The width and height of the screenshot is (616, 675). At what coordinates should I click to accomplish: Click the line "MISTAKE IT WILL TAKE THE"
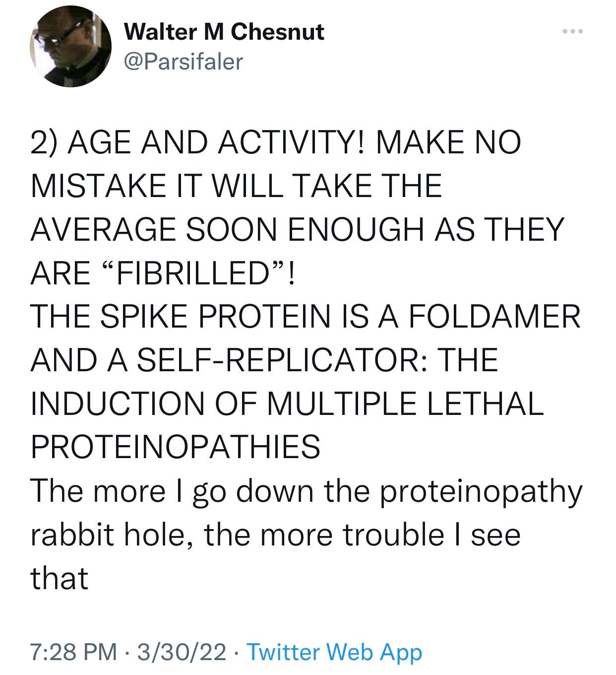pos(236,185)
